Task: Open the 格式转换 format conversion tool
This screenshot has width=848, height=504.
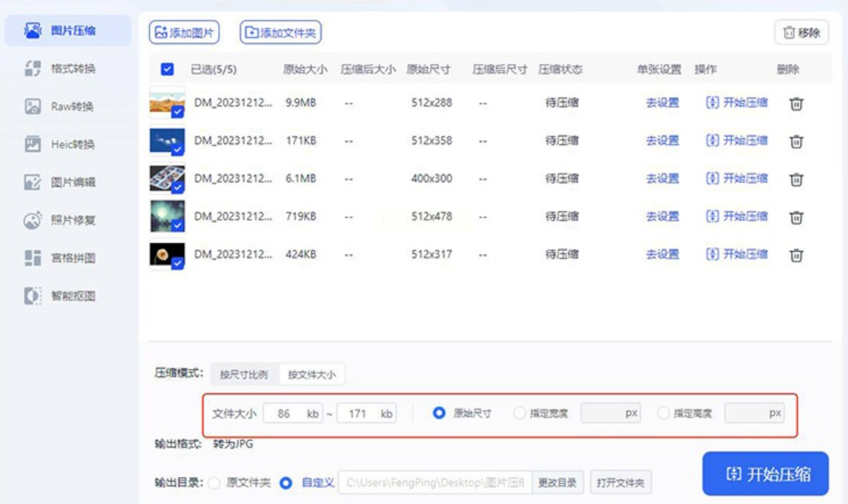Action: (59, 69)
